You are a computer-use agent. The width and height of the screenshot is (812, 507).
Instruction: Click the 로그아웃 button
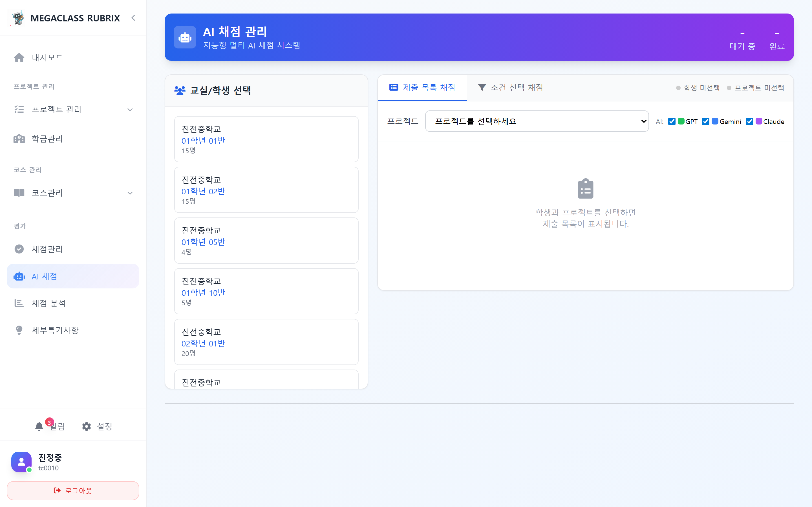coord(73,490)
